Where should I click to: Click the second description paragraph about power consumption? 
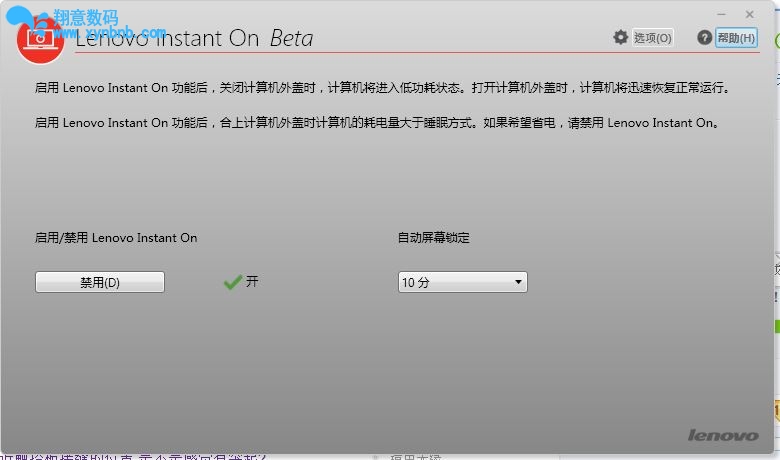376,123
